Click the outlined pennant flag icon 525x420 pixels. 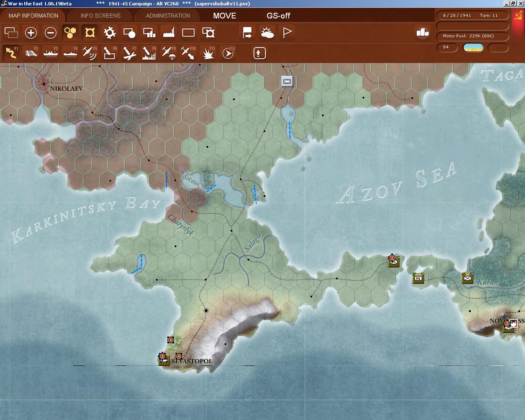point(287,32)
